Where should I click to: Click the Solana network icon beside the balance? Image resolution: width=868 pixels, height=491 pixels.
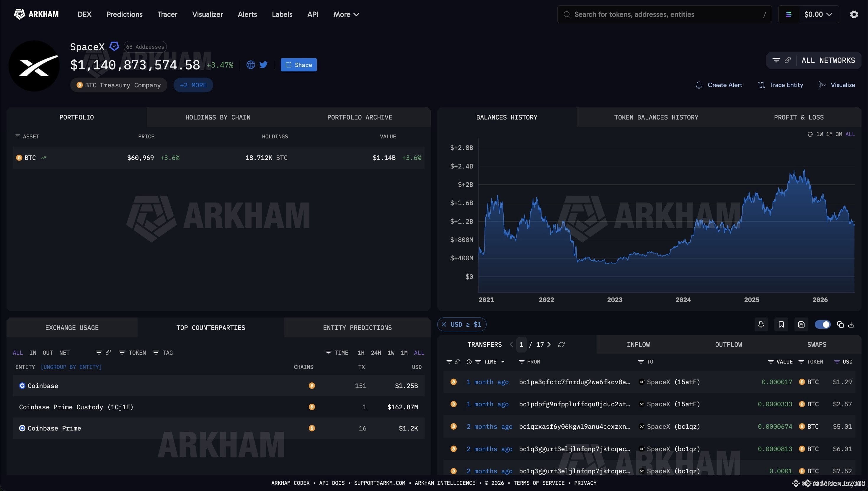[x=788, y=14]
